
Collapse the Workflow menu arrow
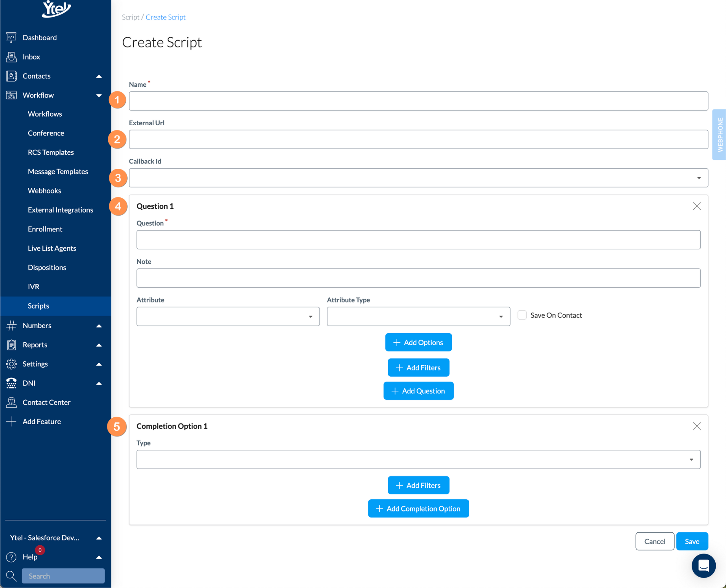point(99,95)
